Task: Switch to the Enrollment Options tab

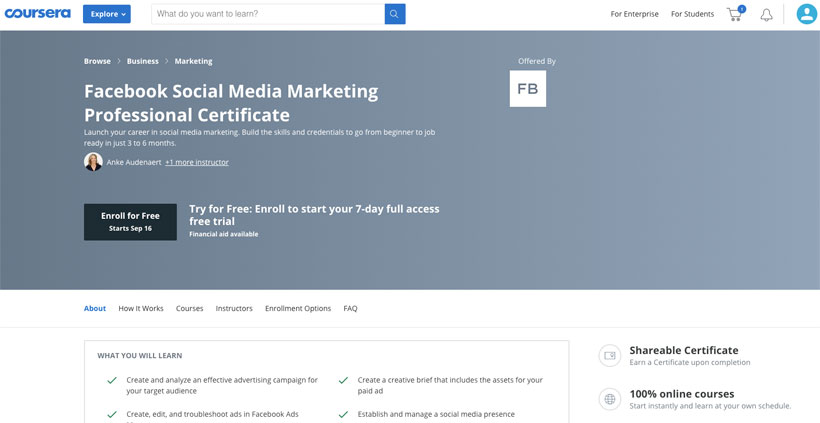Action: point(298,308)
